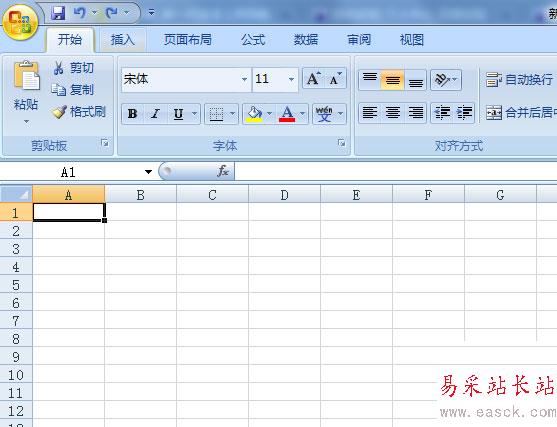Click decrease indent icon
557x427 pixels.
(x=442, y=113)
